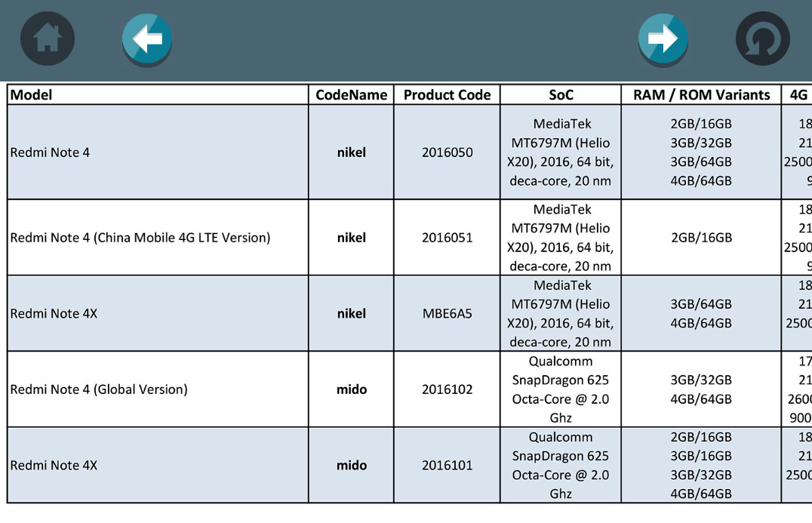Click the Product Code column header

coord(447,94)
